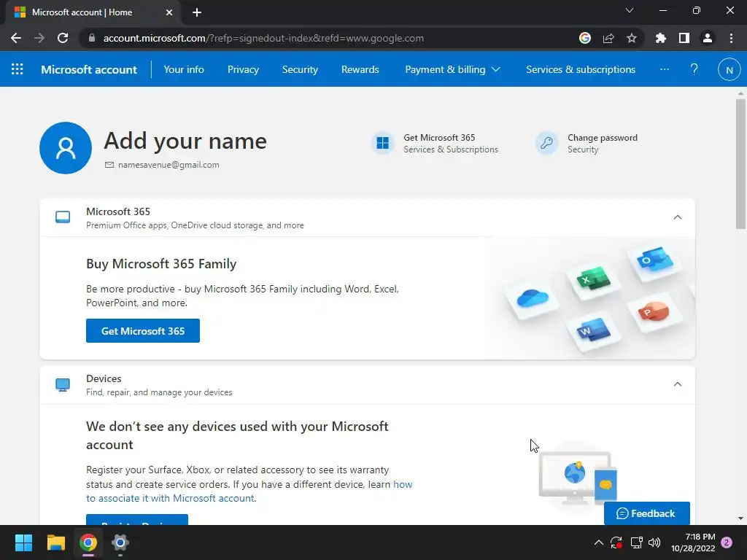
Task: Click the Devices monitor section icon
Action: click(63, 384)
